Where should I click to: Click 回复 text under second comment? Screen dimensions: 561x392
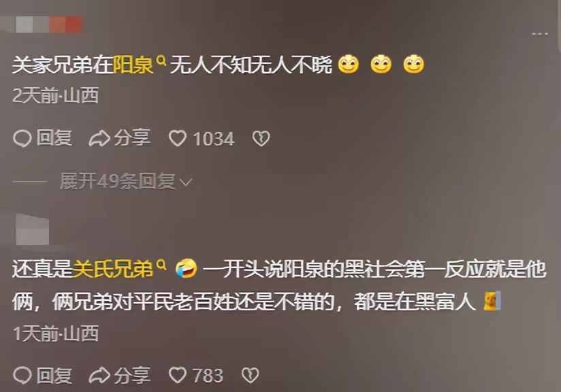point(54,376)
